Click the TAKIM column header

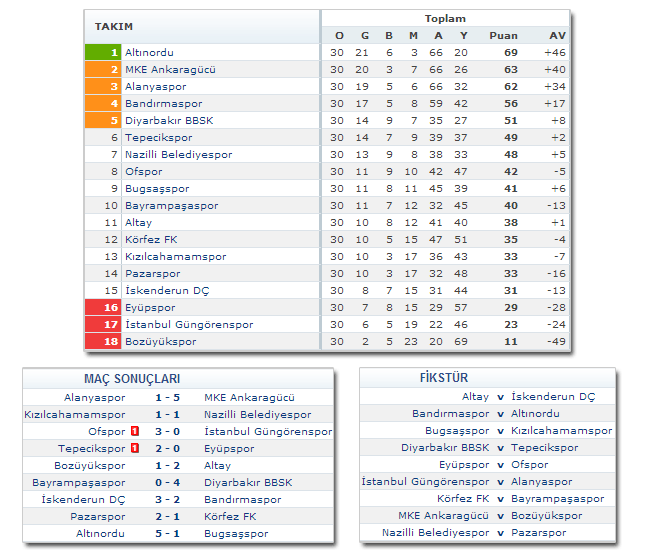tap(114, 26)
